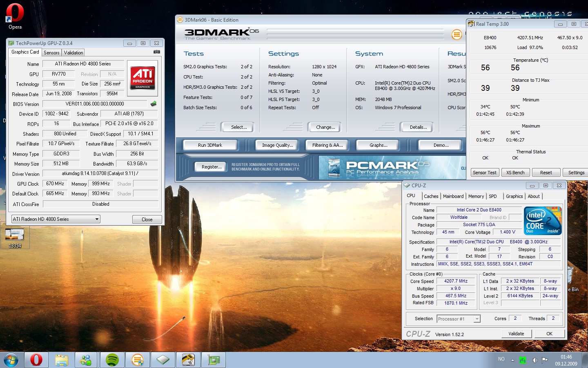
Task: Click the orange 3DMark06 menu icon
Action: [457, 35]
